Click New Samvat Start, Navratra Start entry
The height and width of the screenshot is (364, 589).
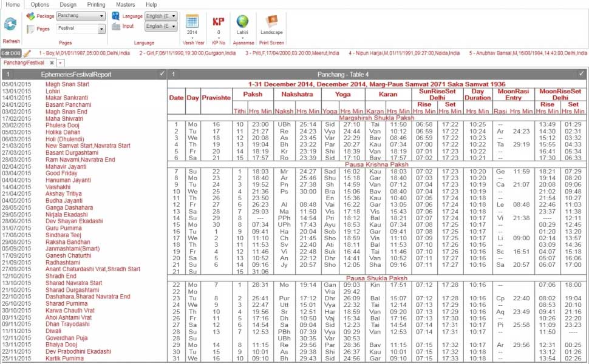88,146
